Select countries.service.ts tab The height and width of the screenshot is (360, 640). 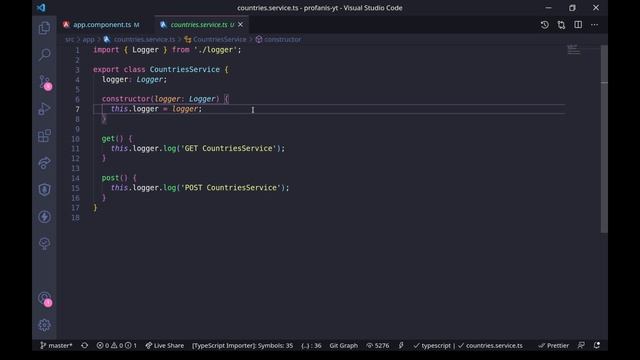pos(199,24)
